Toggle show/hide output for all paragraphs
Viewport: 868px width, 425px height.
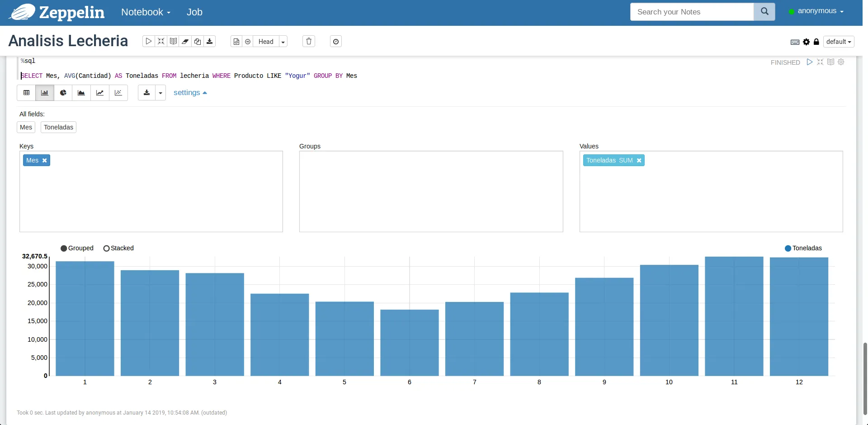pos(173,41)
